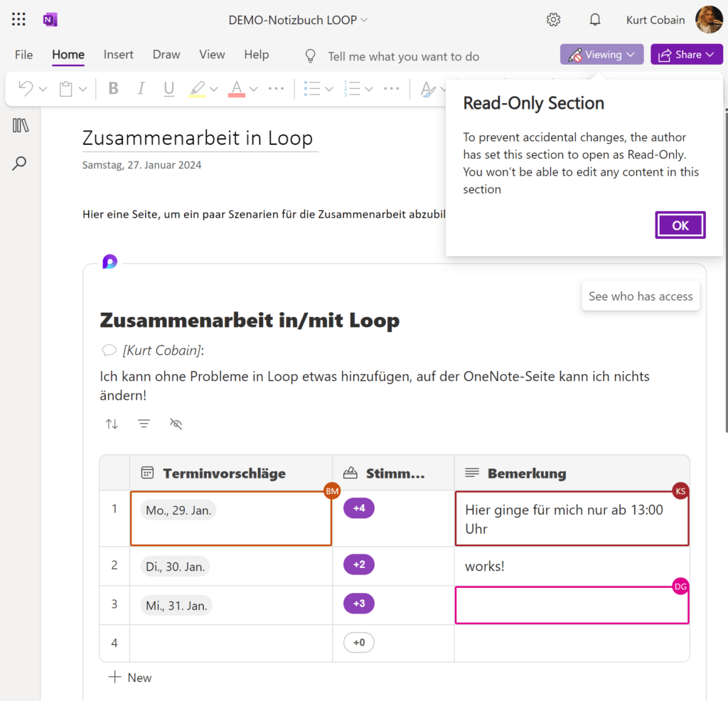The width and height of the screenshot is (728, 701).
Task: Click the DG presence badge
Action: click(x=680, y=587)
